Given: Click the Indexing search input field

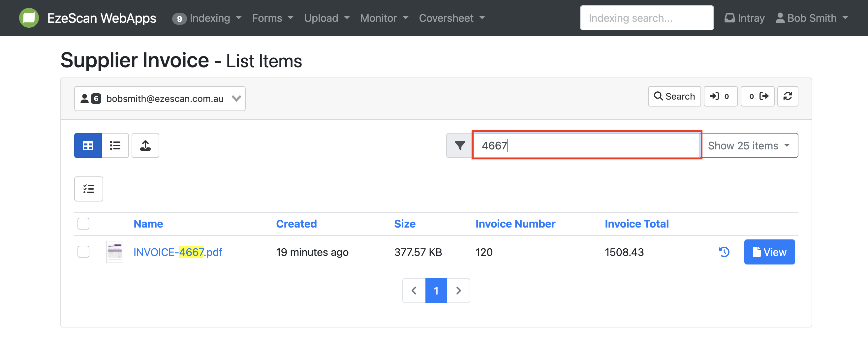Looking at the screenshot, I should coord(646,18).
